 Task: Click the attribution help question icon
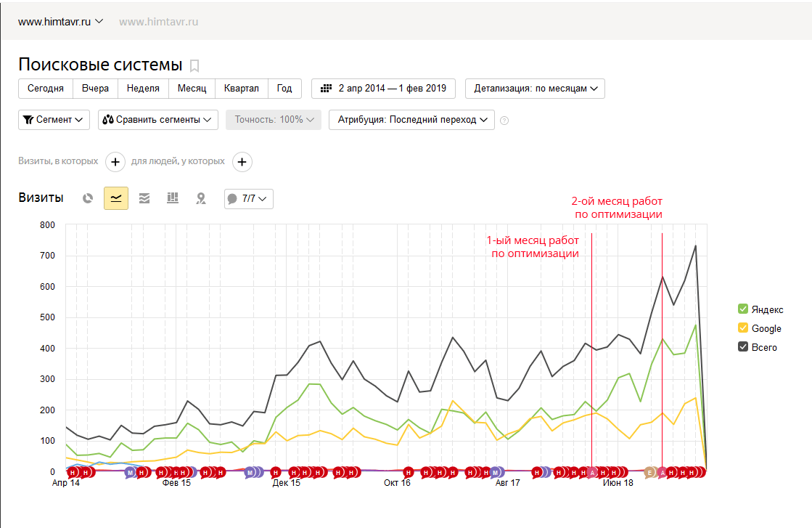click(504, 121)
